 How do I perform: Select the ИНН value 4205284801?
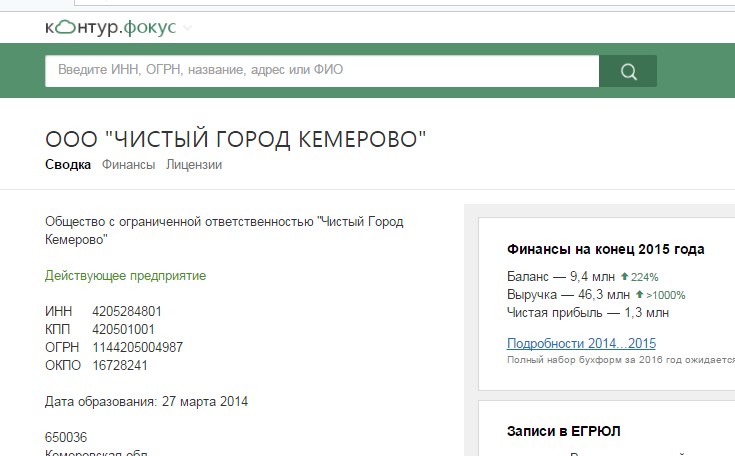tap(127, 312)
